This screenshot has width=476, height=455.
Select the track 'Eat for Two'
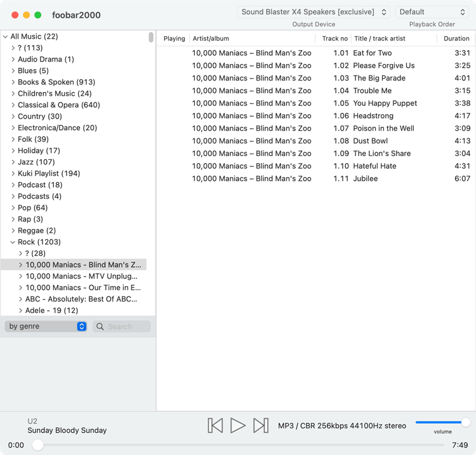pos(372,53)
